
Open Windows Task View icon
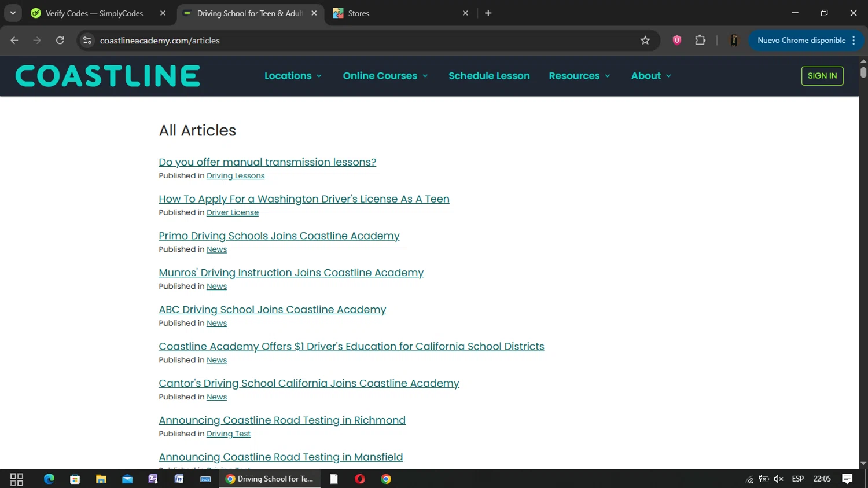(17, 479)
